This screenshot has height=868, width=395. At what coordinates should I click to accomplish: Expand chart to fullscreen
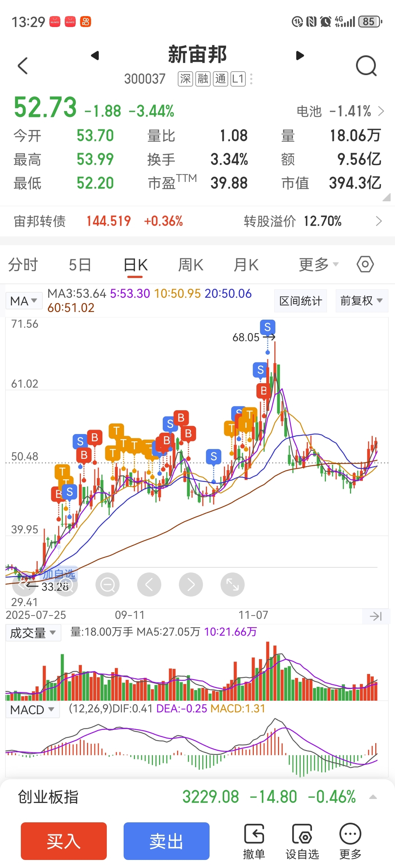tap(233, 585)
